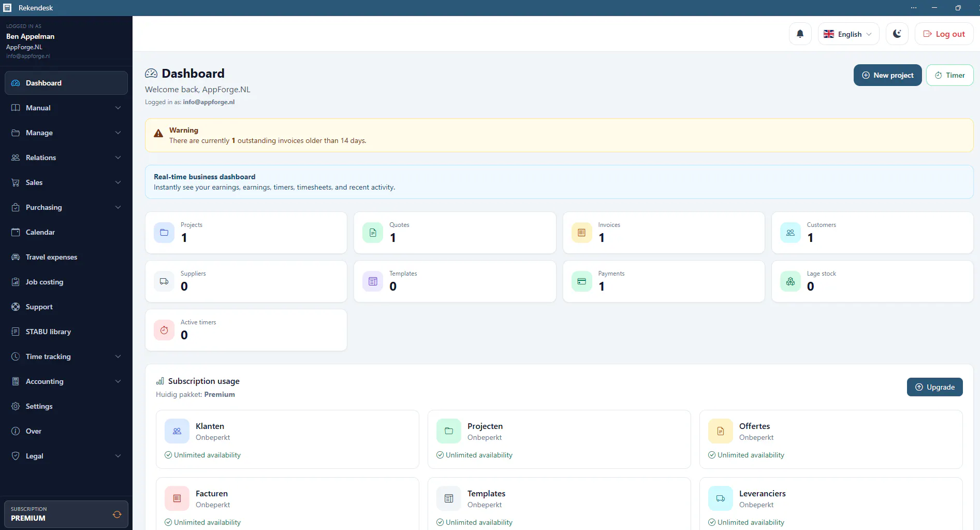This screenshot has height=530, width=980.
Task: Click the Templates usage card icon
Action: click(x=449, y=498)
